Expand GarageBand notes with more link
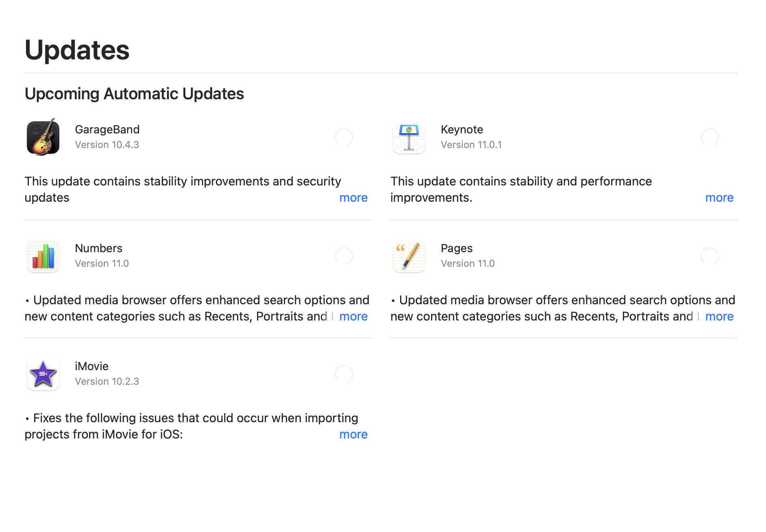 click(353, 198)
